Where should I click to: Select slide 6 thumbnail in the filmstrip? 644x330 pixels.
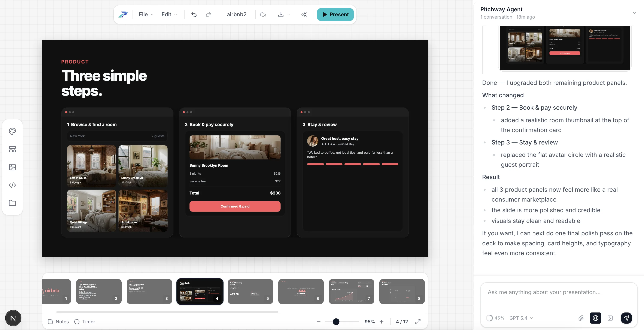[301, 292]
